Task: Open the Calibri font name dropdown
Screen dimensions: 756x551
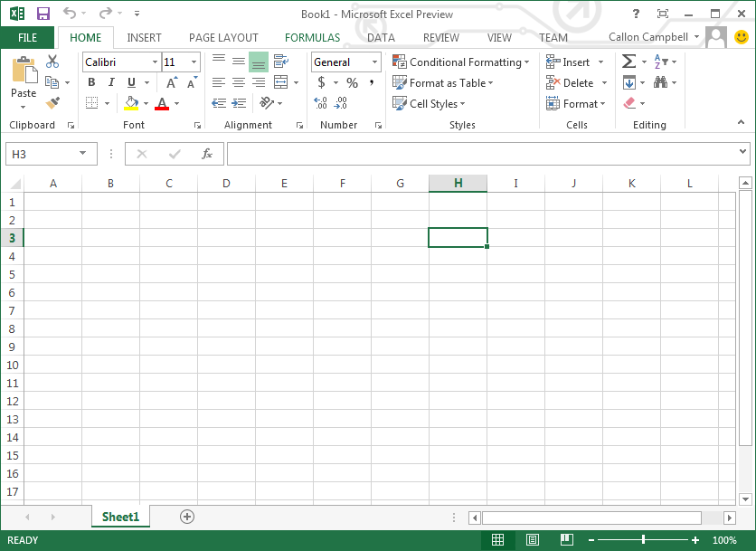Action: (x=154, y=62)
